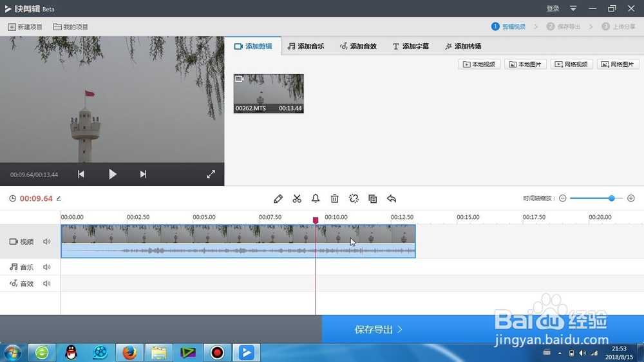Add a 网络视频

pos(572,64)
